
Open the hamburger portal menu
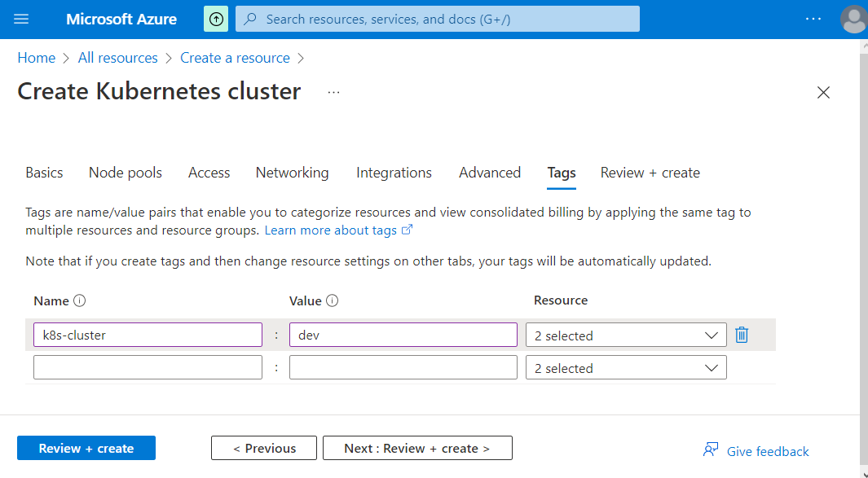coord(21,20)
